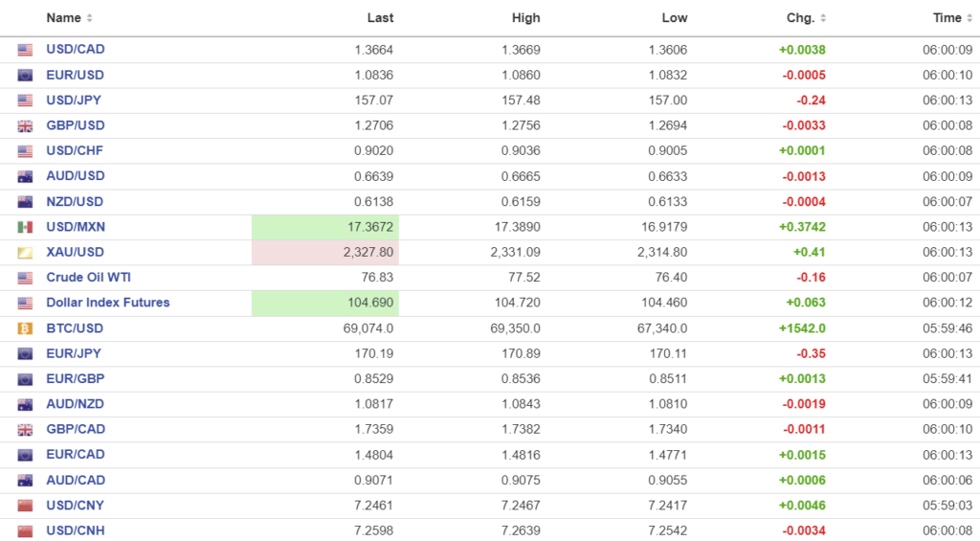Click the US flag icon beside USD/CAD
The image size is (980, 541).
point(25,50)
